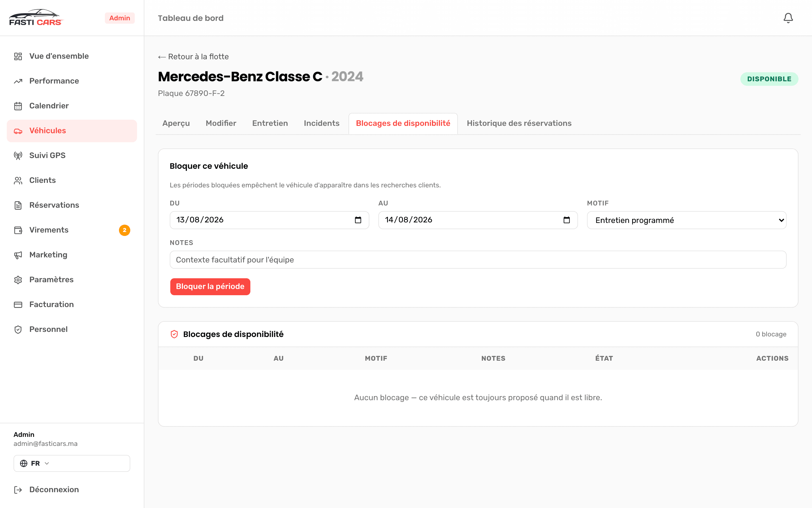The image size is (812, 508).
Task: Click the Clients people icon
Action: (x=18, y=180)
